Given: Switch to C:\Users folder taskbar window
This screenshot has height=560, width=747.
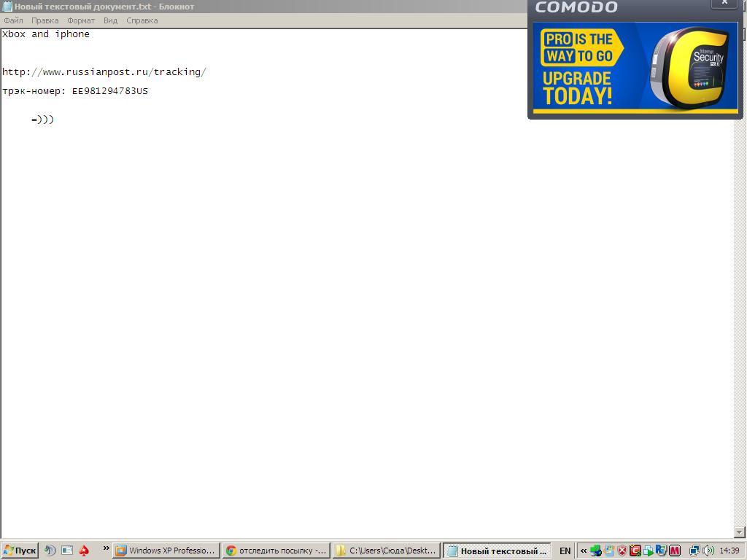Looking at the screenshot, I should coord(386,551).
